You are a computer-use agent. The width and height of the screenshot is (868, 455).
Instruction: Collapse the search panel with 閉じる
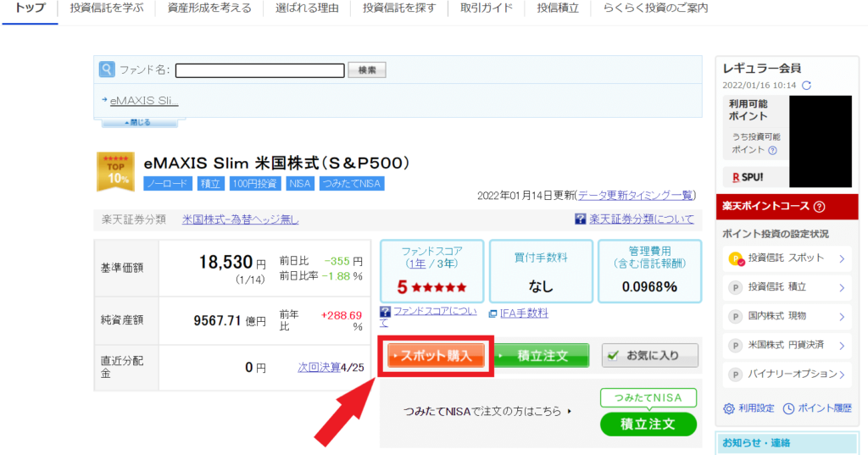tap(139, 122)
